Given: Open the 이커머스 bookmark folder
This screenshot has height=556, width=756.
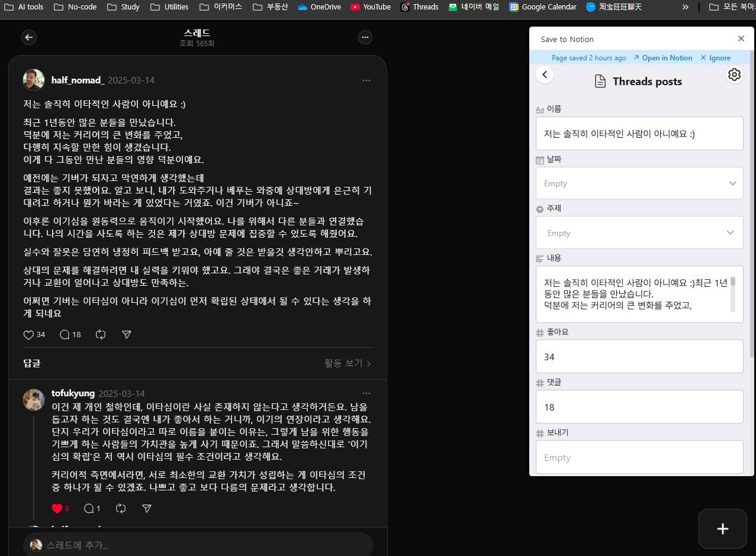Looking at the screenshot, I should pyautogui.click(x=221, y=7).
